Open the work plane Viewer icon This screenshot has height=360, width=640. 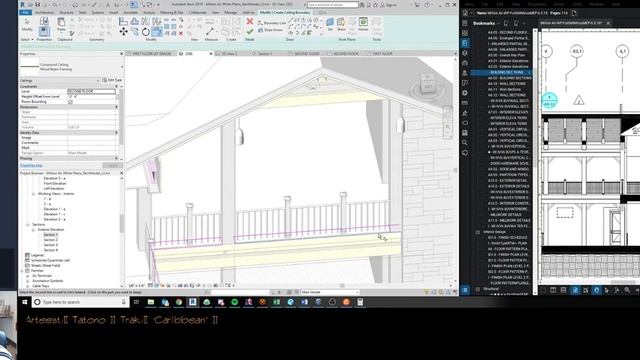tap(363, 24)
